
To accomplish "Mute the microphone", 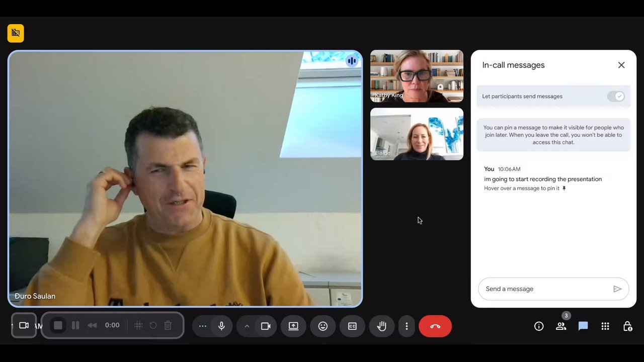I will [221, 326].
